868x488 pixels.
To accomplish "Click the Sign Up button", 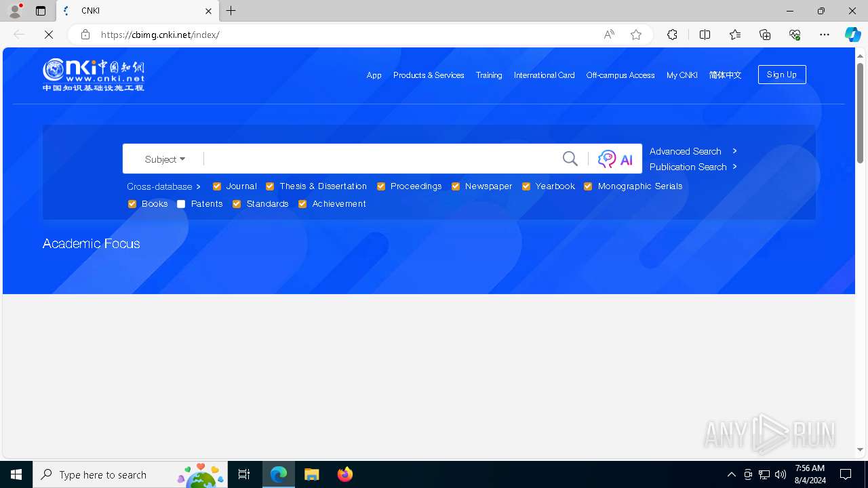I will click(x=782, y=75).
